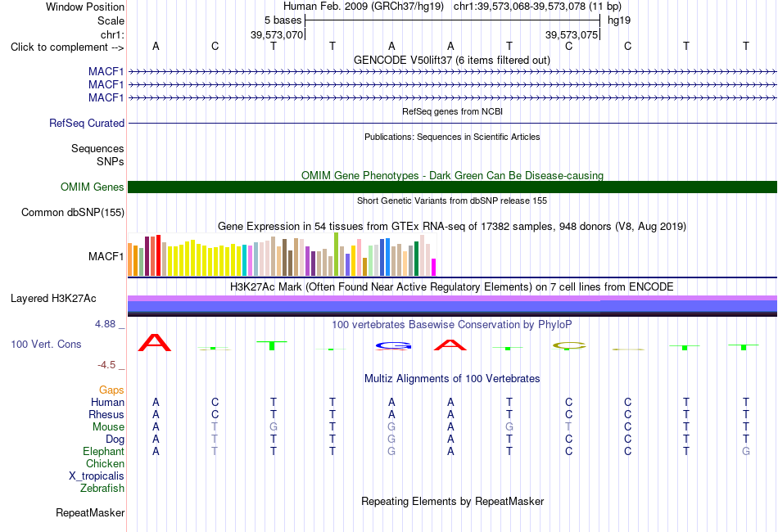Click the Sequences publications track label
This screenshot has width=778, height=532.
97,149
